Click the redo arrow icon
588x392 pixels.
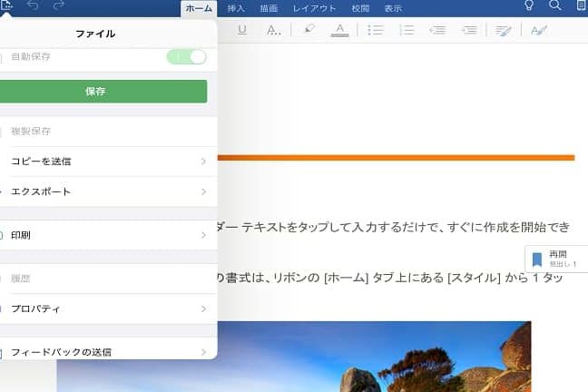[x=59, y=6]
